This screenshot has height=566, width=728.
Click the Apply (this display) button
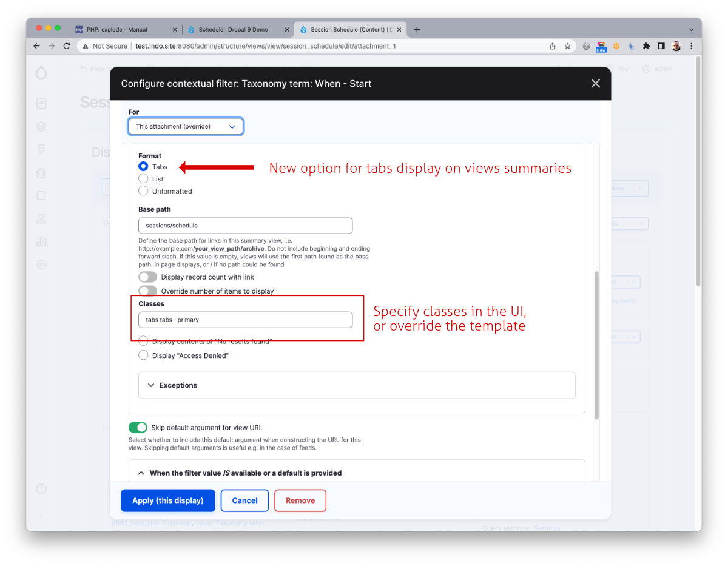[x=167, y=500]
